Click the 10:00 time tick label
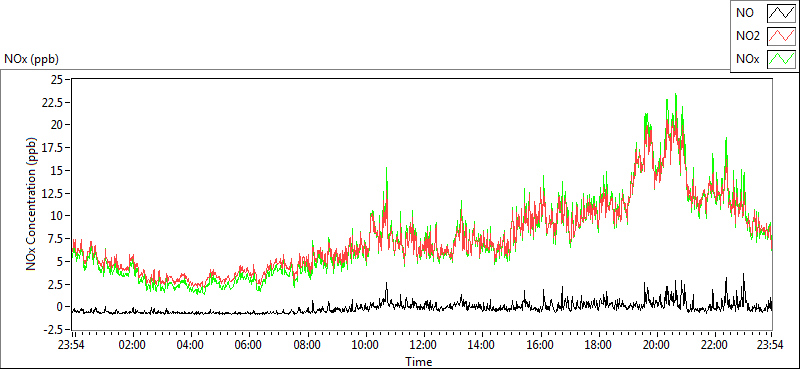Image resolution: width=800 pixels, height=369 pixels. tap(366, 346)
